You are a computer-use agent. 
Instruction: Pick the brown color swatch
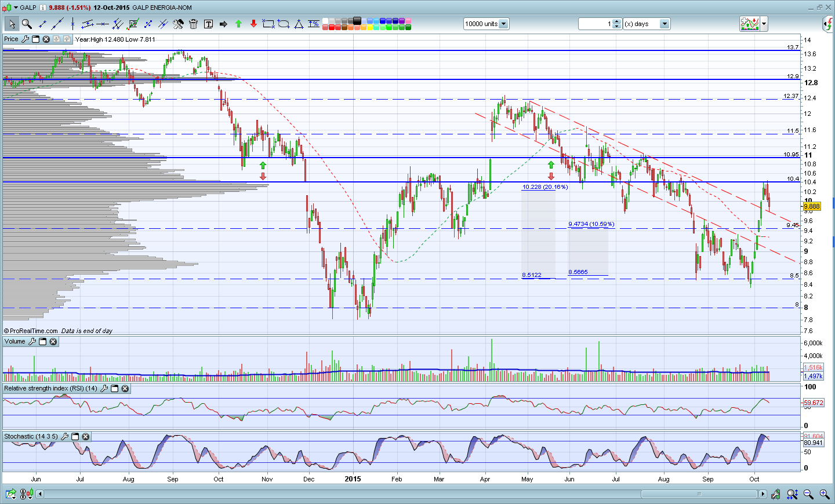tap(344, 27)
